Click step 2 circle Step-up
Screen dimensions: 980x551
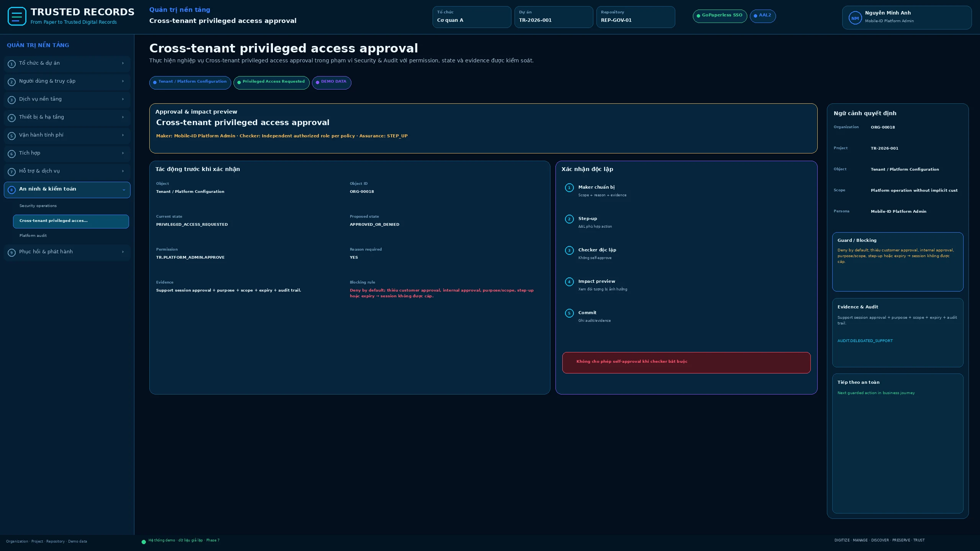coord(569,219)
